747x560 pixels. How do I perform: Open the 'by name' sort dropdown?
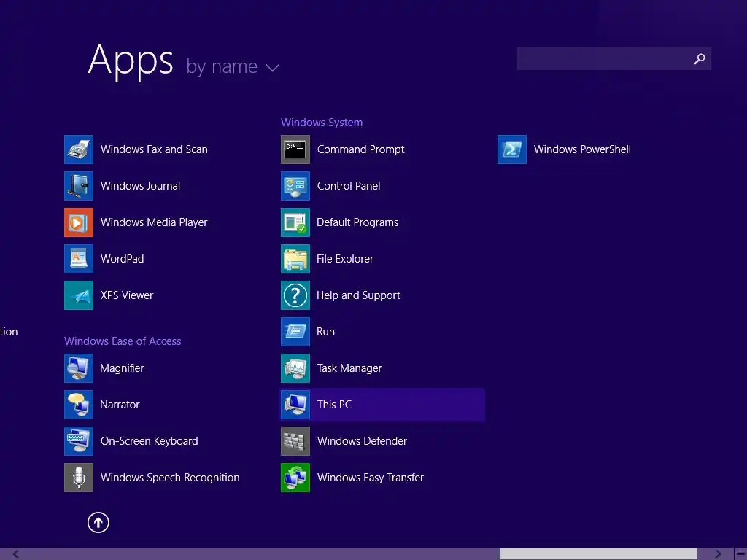(x=232, y=66)
